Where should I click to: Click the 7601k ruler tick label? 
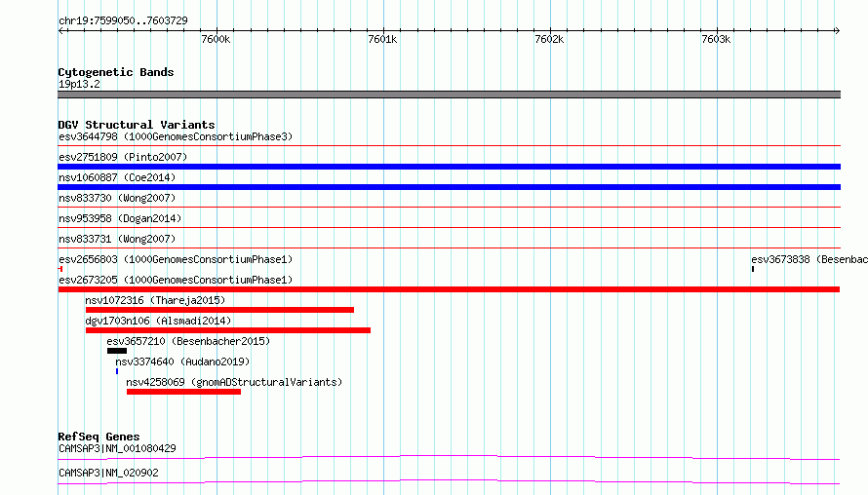point(382,39)
